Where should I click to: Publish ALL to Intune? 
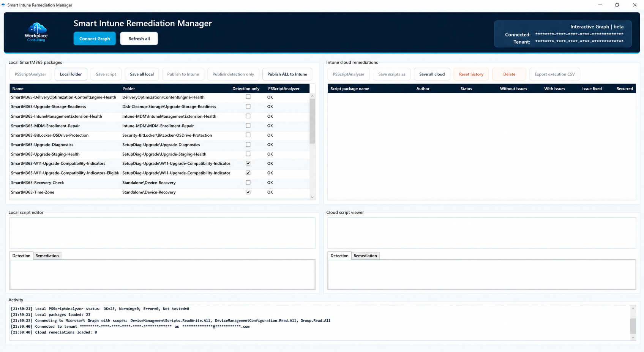tap(287, 74)
